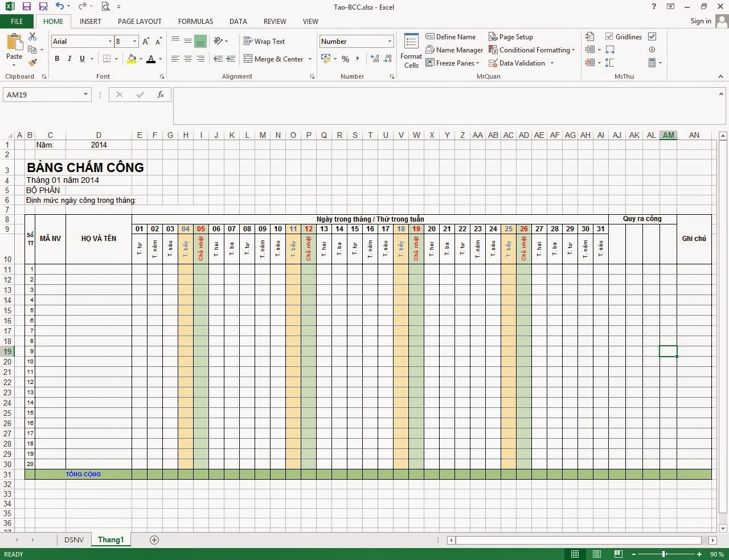Select the Format Painter brush
The width and height of the screenshot is (729, 560).
(x=32, y=62)
